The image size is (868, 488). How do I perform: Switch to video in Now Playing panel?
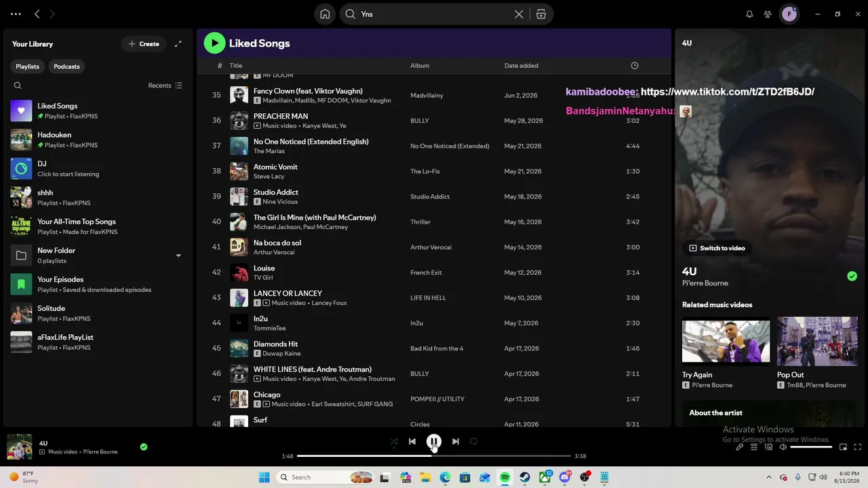(x=717, y=248)
